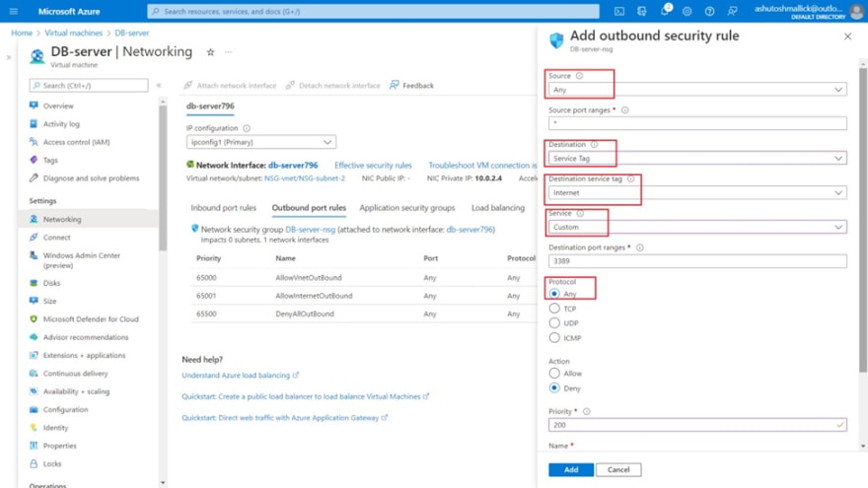The width and height of the screenshot is (868, 488).
Task: Click Feedback in the networking toolbar
Action: 412,85
